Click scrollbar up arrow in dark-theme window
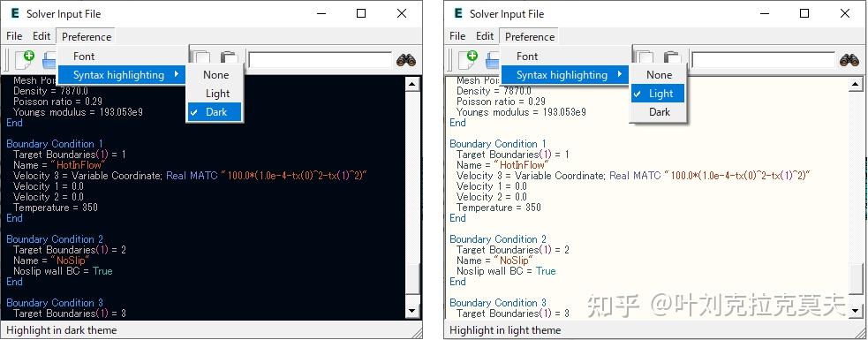 [x=412, y=84]
